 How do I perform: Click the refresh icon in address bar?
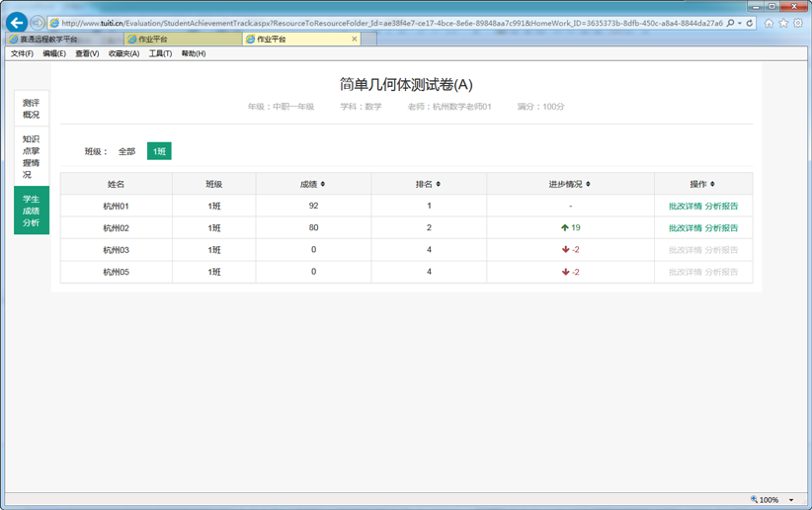pos(750,23)
